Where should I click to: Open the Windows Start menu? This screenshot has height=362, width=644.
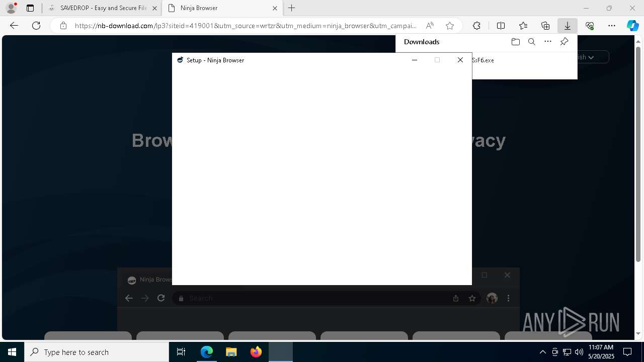pos(12,352)
